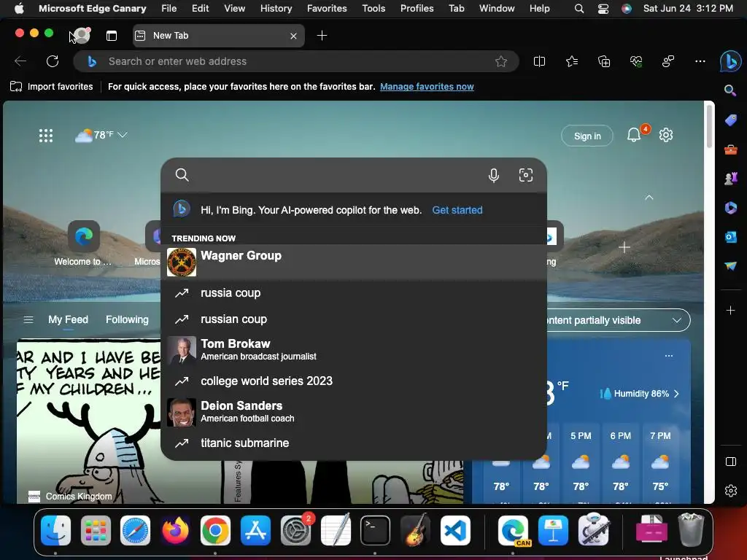The height and width of the screenshot is (560, 747).
Task: Expand Humidity 86% details arrow
Action: click(676, 394)
